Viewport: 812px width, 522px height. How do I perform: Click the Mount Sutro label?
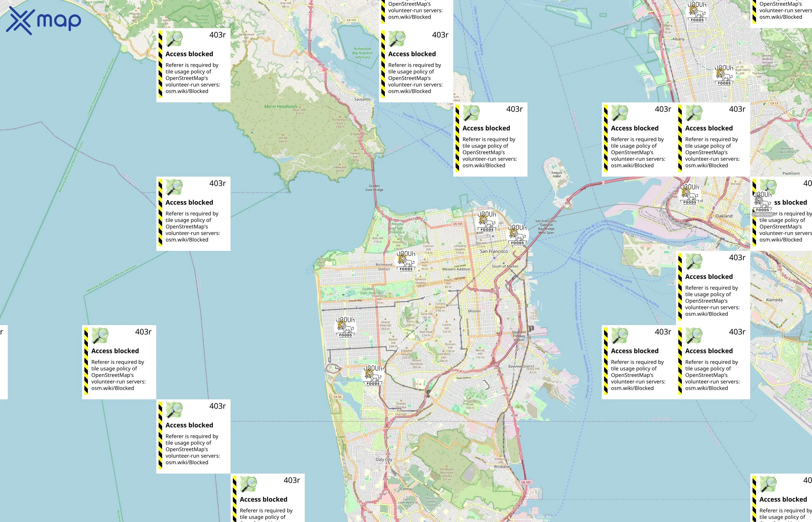pos(410,321)
